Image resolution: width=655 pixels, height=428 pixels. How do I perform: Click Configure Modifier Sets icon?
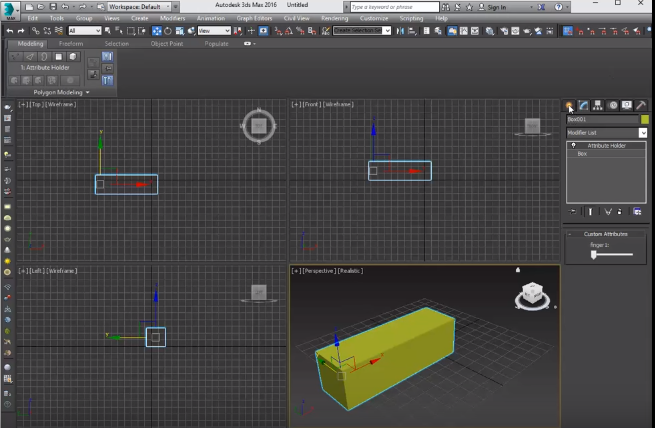[637, 212]
